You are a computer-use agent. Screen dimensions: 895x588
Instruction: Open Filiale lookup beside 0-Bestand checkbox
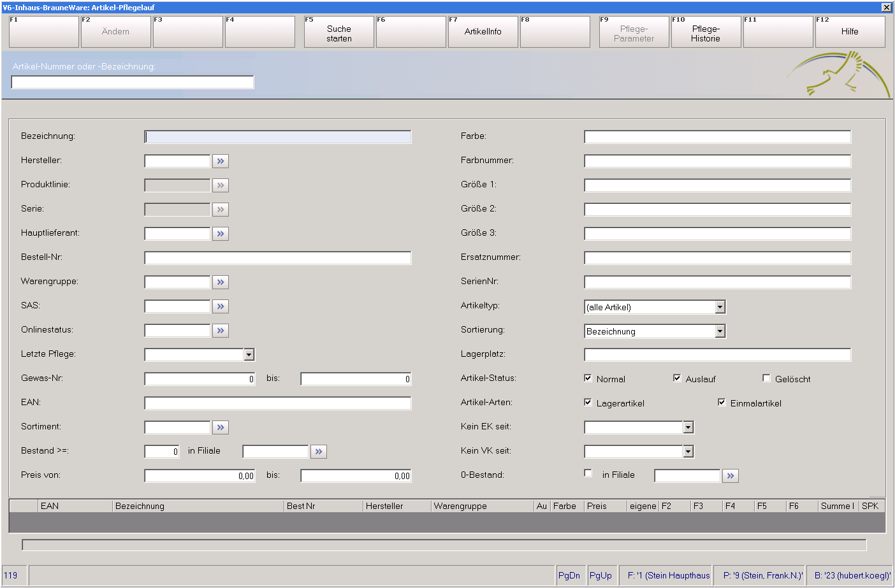[x=731, y=476]
